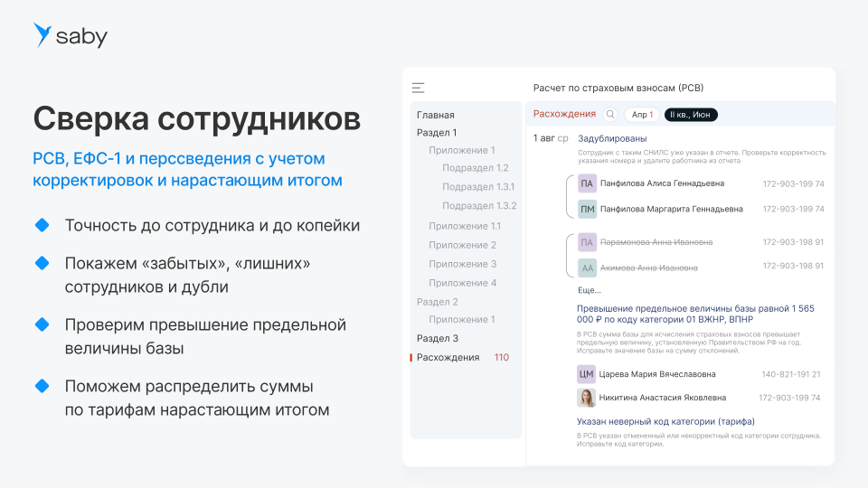Open the Превышение предельное величины базы link
The width and height of the screenshot is (868, 488).
click(x=695, y=314)
